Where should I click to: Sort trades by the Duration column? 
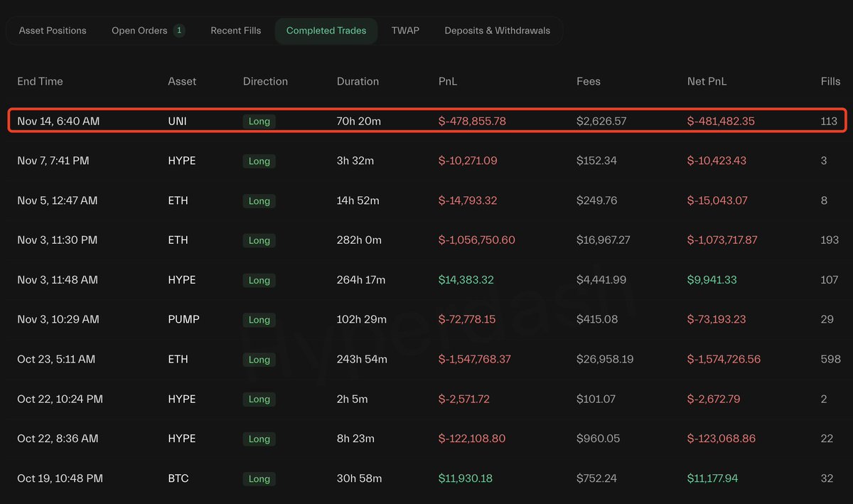(358, 81)
